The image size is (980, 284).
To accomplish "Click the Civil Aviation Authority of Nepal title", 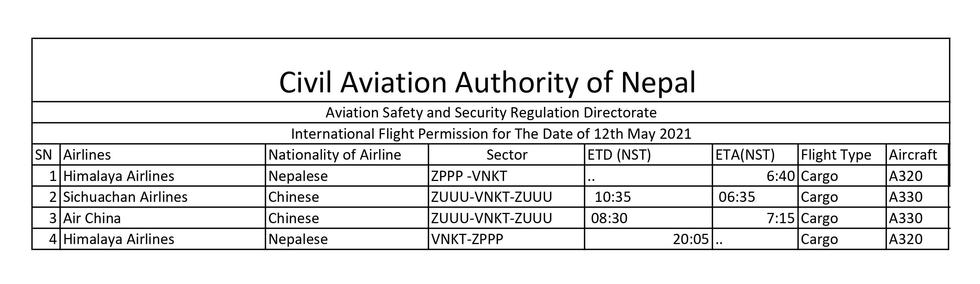I will point(487,82).
